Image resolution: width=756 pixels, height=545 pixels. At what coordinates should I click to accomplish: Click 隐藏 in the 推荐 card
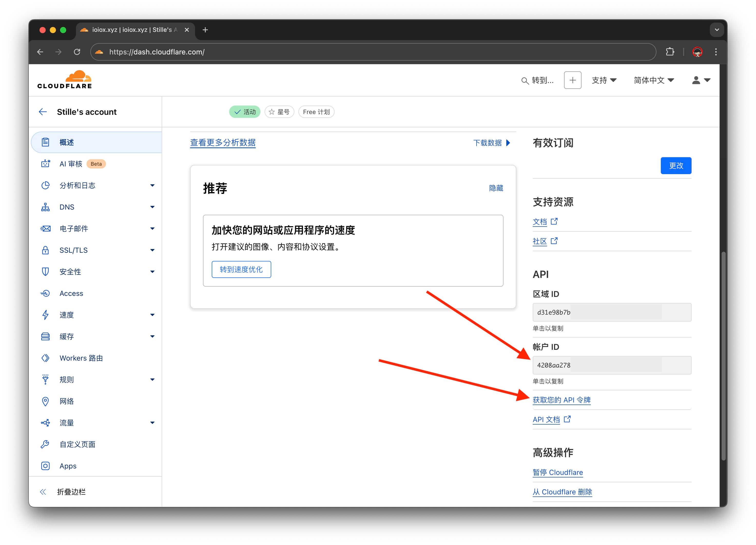pyautogui.click(x=496, y=188)
